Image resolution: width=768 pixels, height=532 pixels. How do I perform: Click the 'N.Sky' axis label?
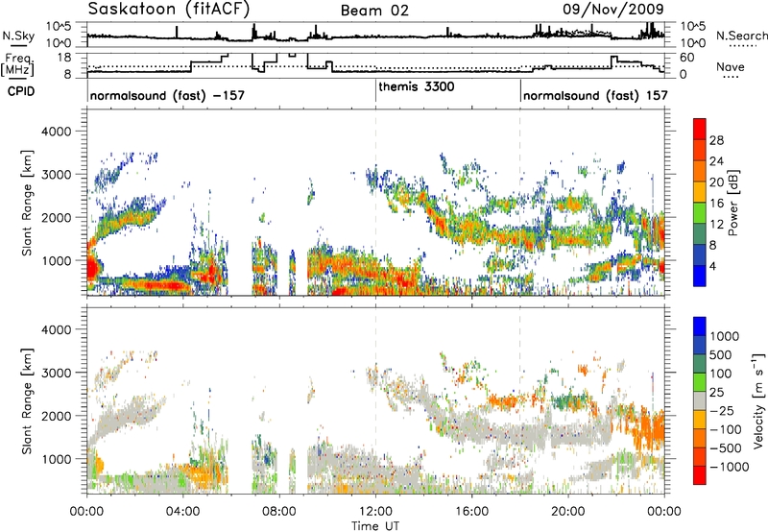coord(18,36)
